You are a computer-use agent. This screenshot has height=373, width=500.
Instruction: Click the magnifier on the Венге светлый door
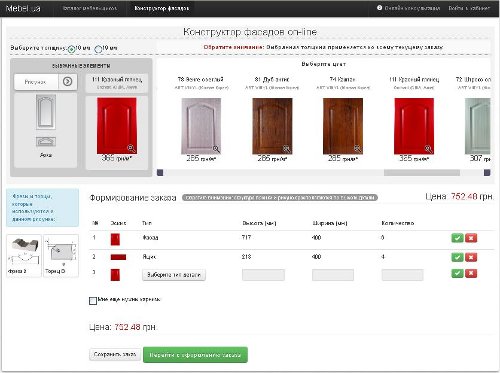pos(216,149)
